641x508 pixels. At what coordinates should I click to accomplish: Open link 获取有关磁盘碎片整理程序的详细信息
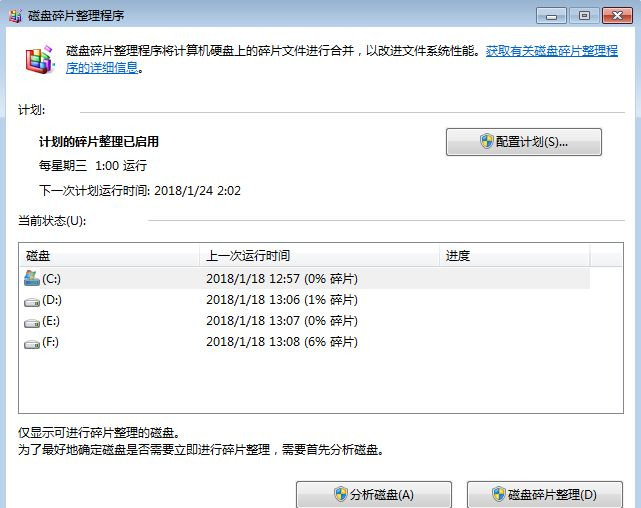pos(551,51)
